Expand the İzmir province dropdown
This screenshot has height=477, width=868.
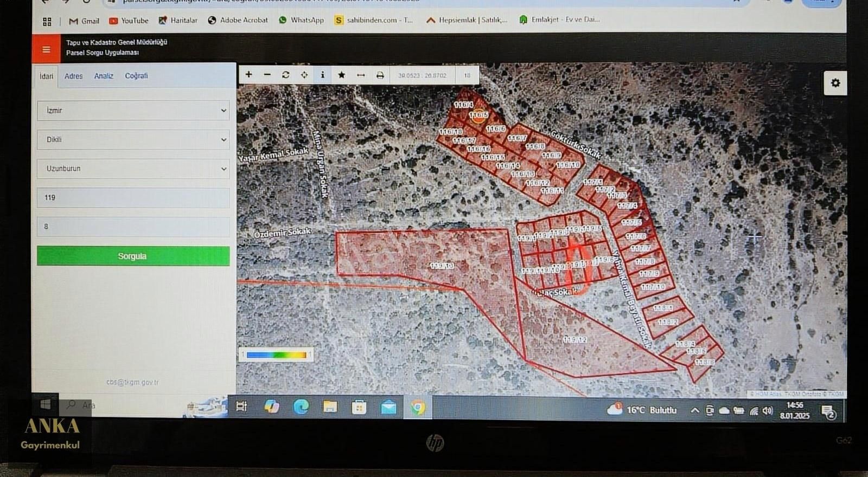pyautogui.click(x=133, y=111)
